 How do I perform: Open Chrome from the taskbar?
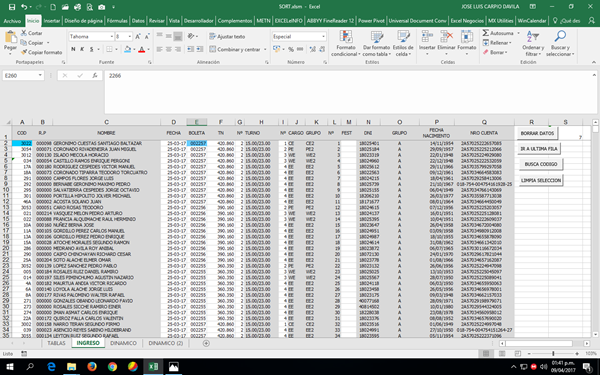[x=112, y=367]
